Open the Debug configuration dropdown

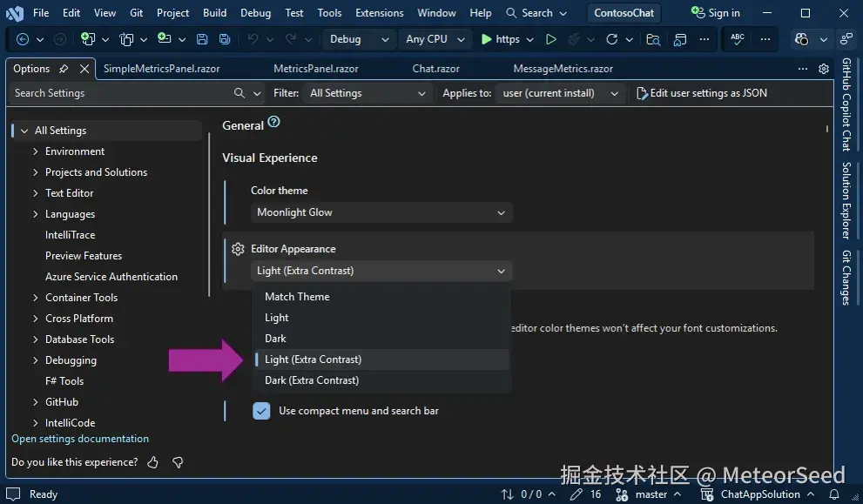(358, 39)
